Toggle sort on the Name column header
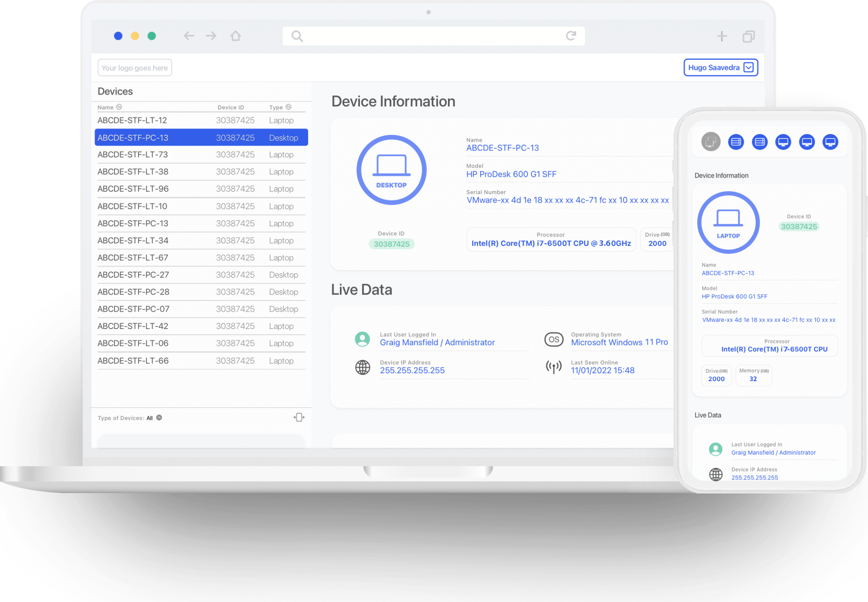Viewport: 868px width, 602px height. pyautogui.click(x=119, y=107)
